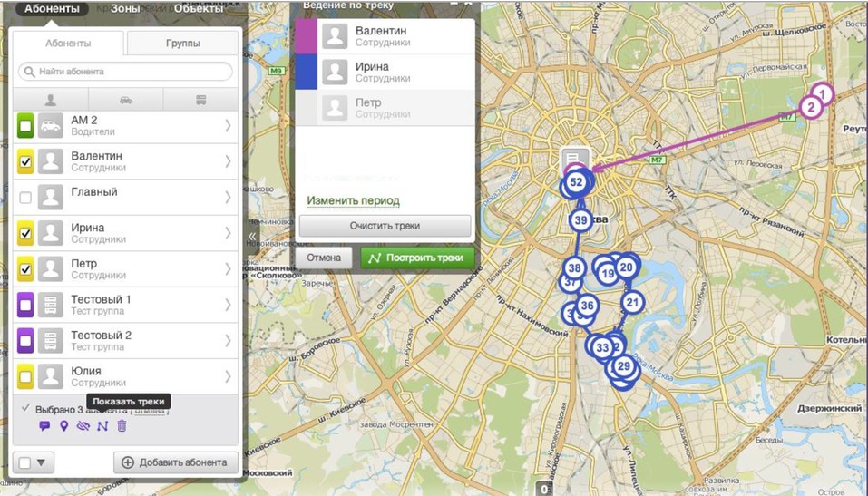The image size is (868, 496).
Task: Click the purple trash delete icon
Action: pyautogui.click(x=122, y=426)
